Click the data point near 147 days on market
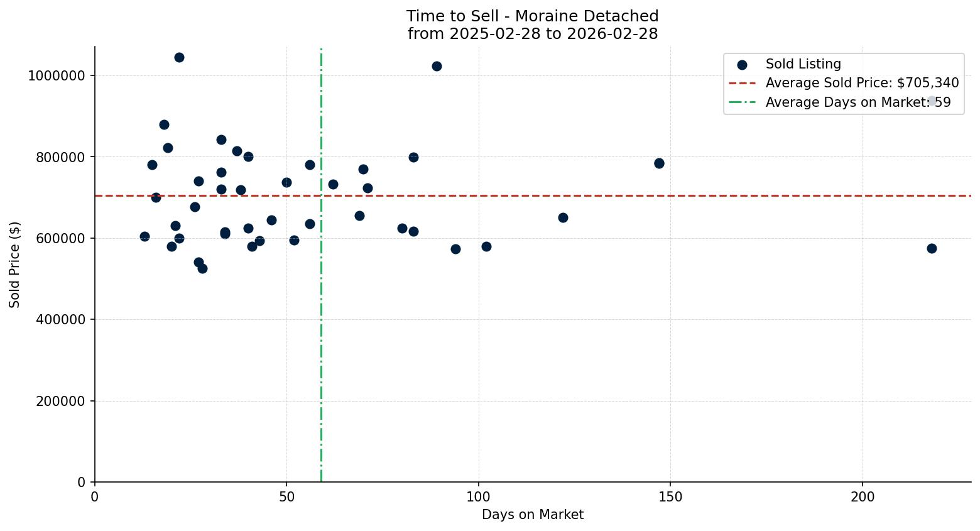 click(659, 163)
